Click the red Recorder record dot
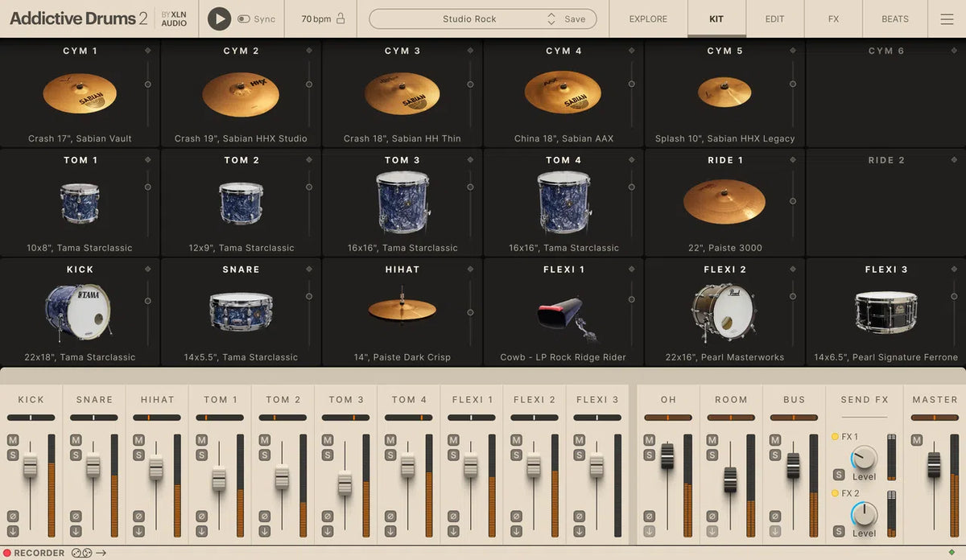The height and width of the screenshot is (560, 966). [8, 553]
